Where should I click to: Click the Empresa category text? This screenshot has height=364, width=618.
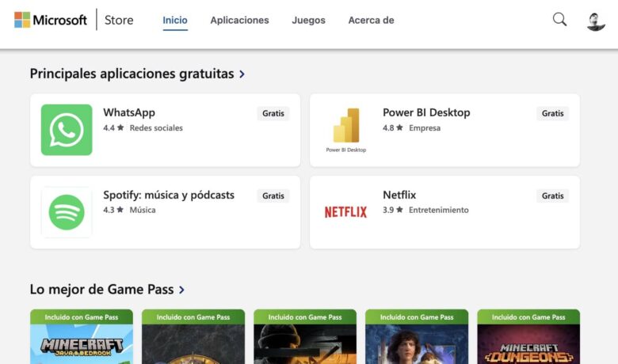[x=425, y=128]
